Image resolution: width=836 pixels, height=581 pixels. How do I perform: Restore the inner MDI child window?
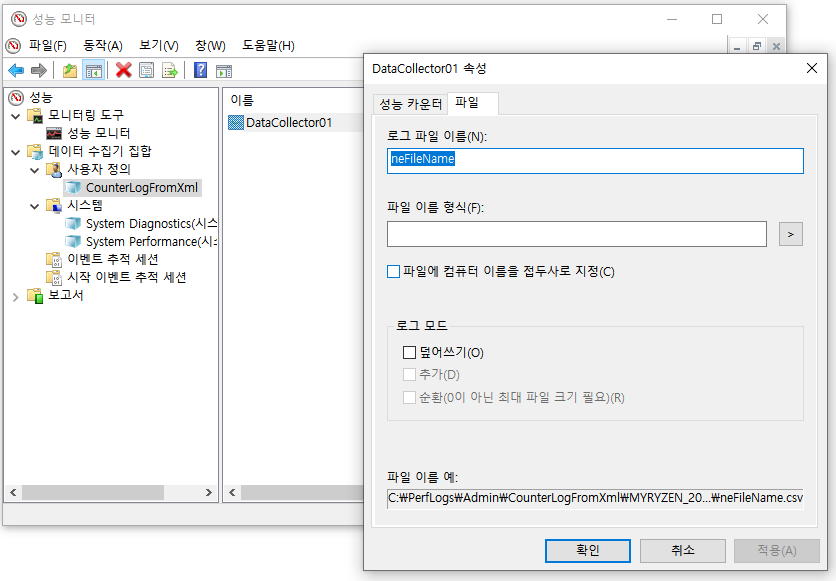coord(757,46)
